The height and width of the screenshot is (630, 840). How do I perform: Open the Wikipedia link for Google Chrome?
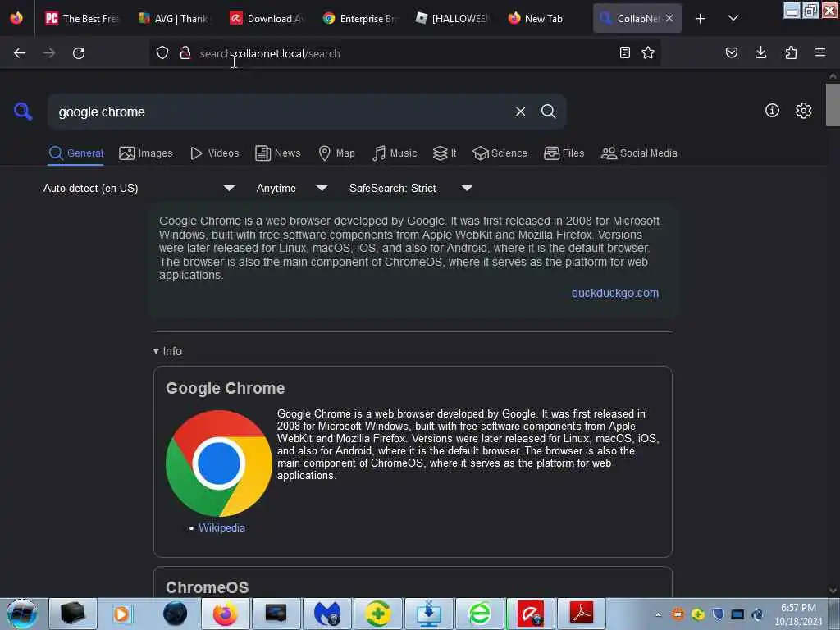click(221, 527)
